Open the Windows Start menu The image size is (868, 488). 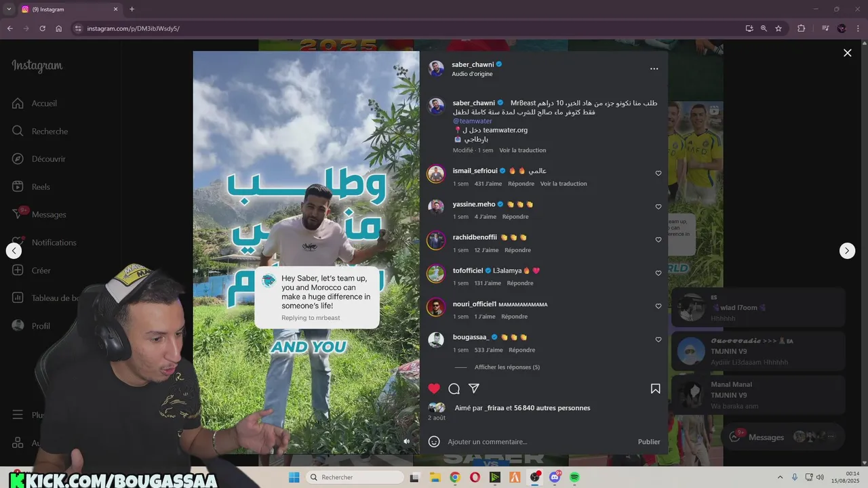294,477
